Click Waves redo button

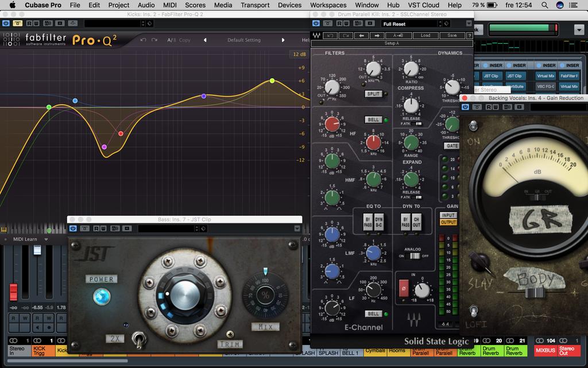click(346, 35)
